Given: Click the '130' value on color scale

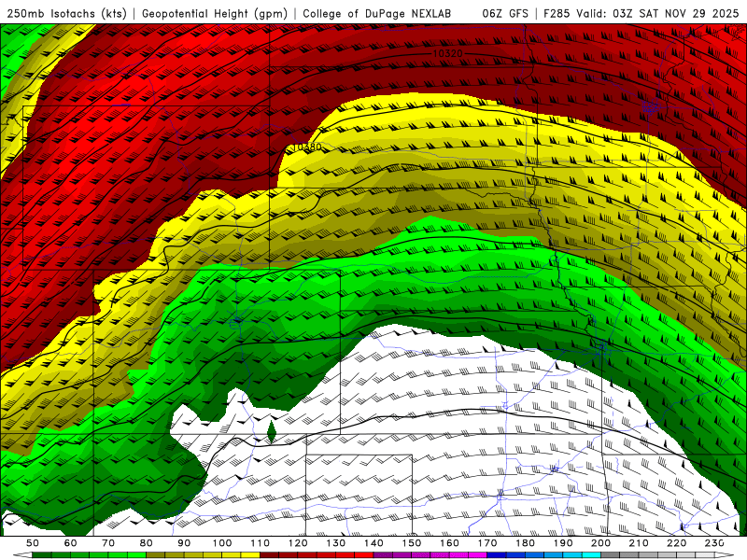Looking at the screenshot, I should coord(335,543).
